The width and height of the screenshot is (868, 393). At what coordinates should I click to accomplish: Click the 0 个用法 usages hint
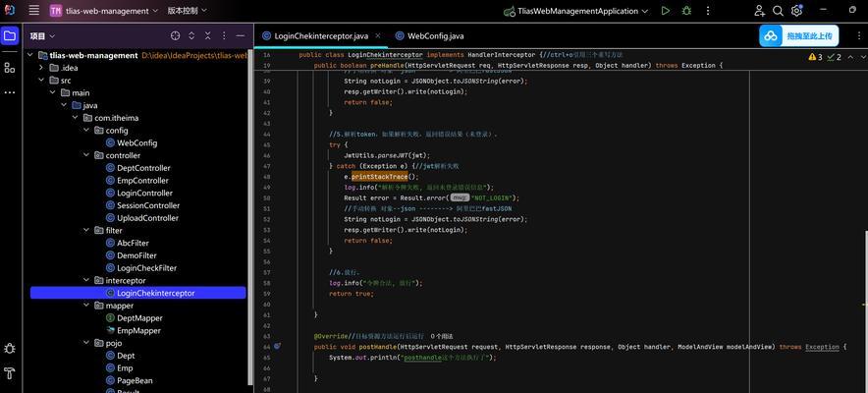(442, 336)
